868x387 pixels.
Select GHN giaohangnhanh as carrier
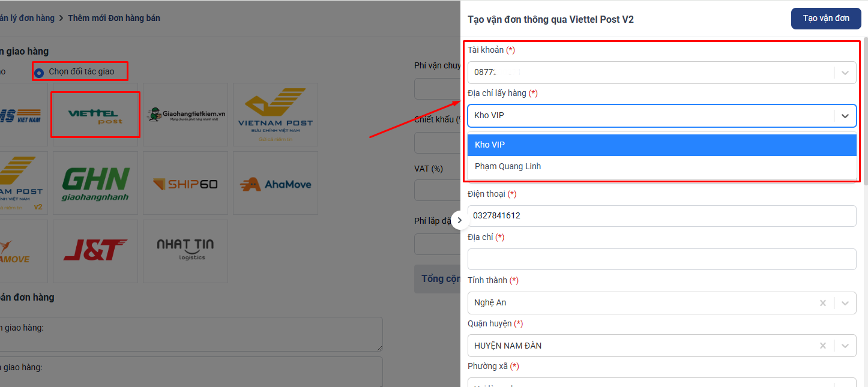pos(95,183)
